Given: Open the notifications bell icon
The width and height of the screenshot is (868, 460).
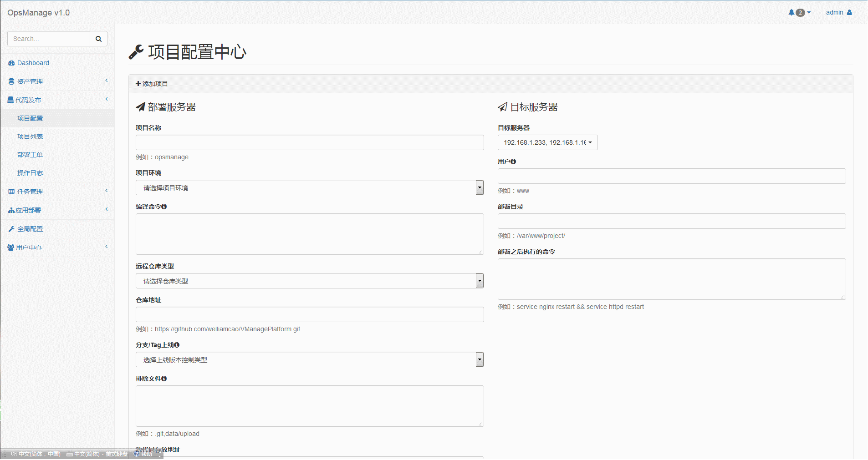Looking at the screenshot, I should coord(791,13).
